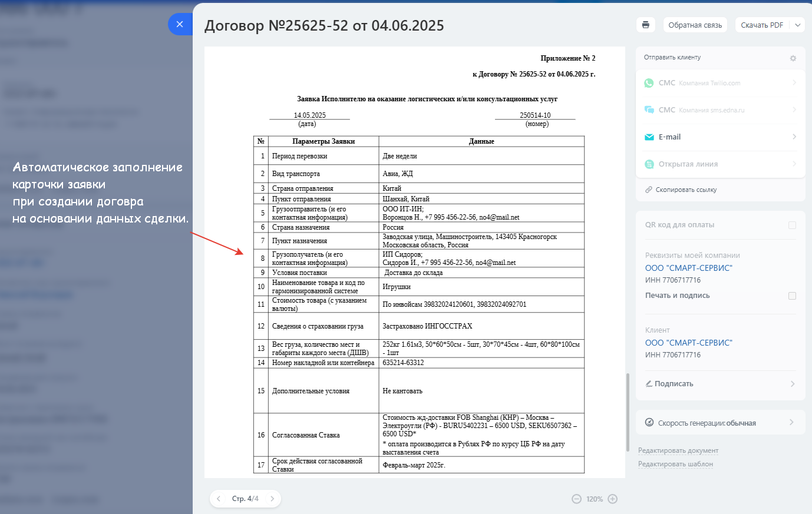
Task: Click the document vertical scrollbar
Action: coord(628,412)
